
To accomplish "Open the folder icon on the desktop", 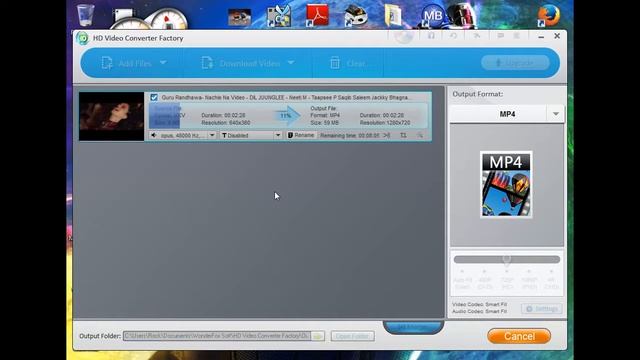I will [x=393, y=16].
